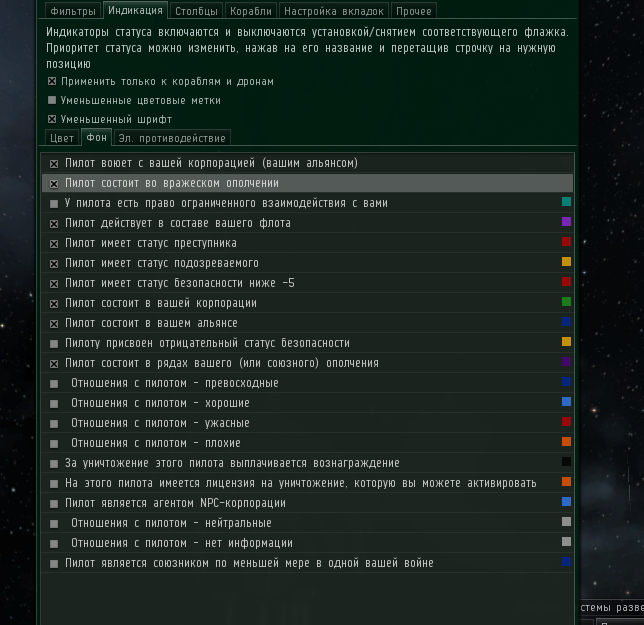Viewport: 644px width, 625px height.
Task: Uncheck Пилот действует в составе вашего флота
Action: pyautogui.click(x=54, y=224)
